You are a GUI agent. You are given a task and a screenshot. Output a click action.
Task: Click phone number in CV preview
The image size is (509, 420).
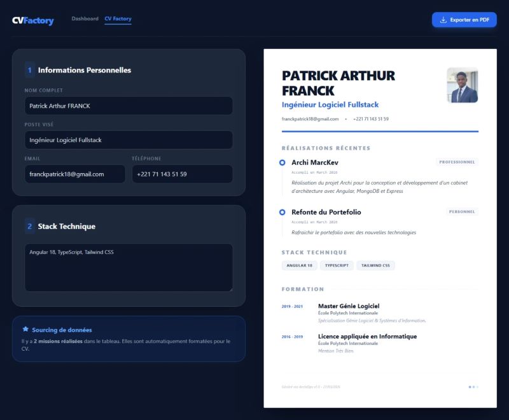371,119
